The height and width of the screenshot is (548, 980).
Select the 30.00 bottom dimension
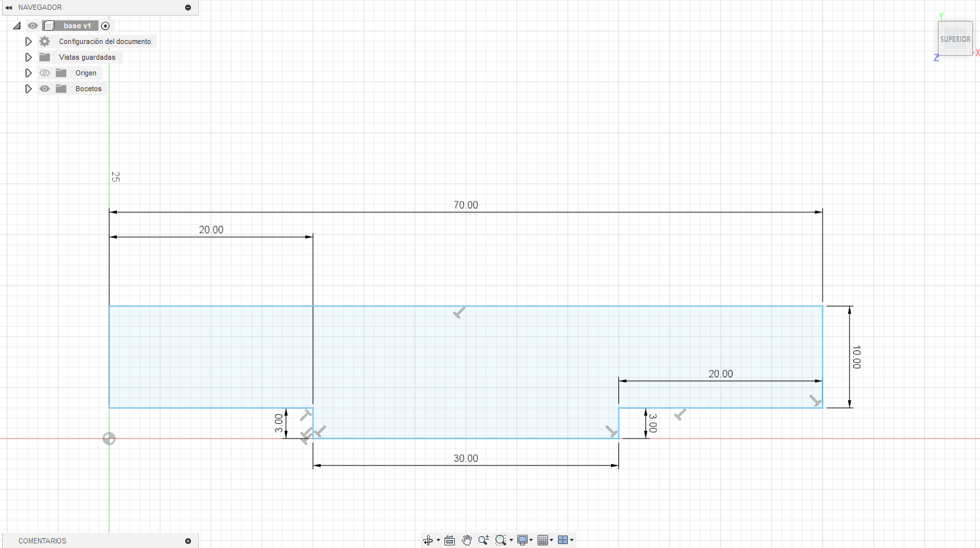[x=466, y=458]
